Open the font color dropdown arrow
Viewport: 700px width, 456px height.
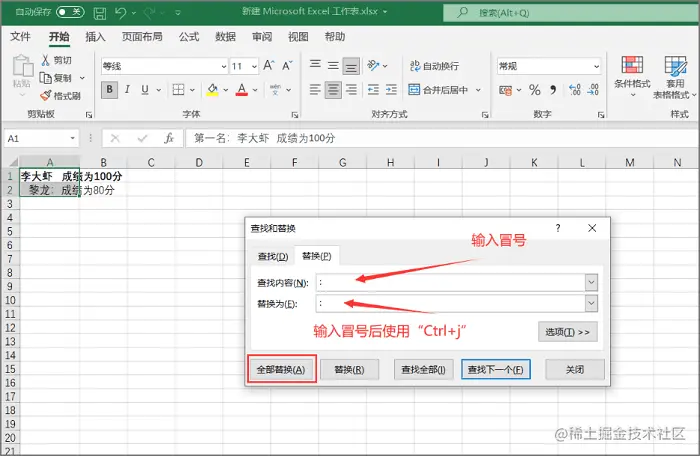pyautogui.click(x=255, y=90)
